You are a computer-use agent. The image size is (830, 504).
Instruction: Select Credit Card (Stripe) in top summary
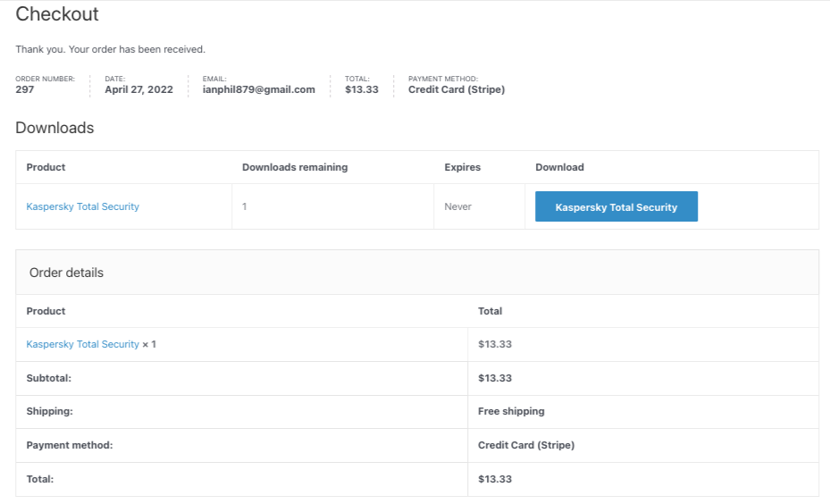point(457,89)
